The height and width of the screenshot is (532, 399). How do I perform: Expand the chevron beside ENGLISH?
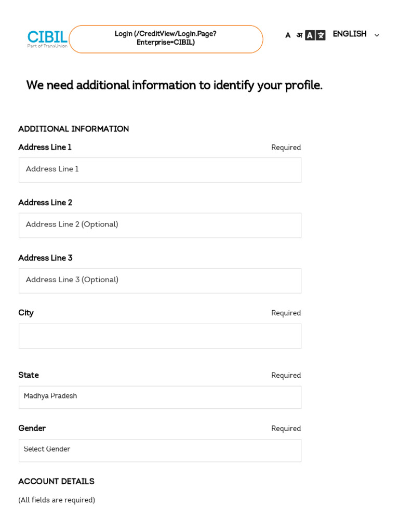click(377, 35)
